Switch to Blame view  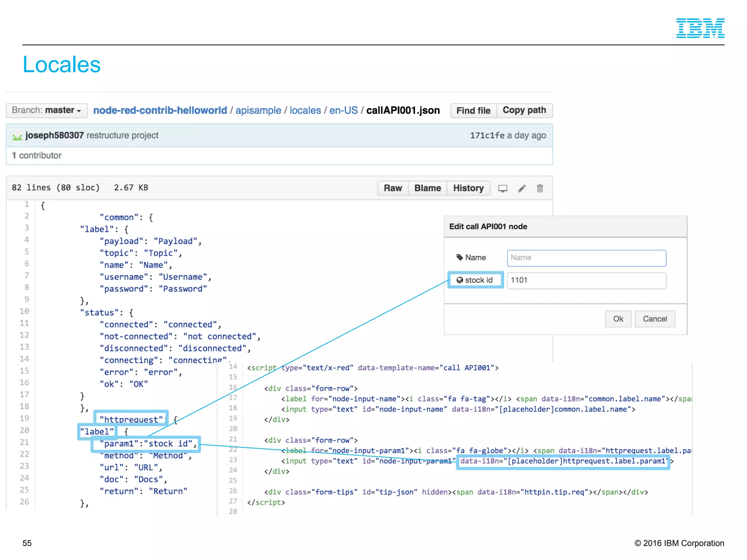427,188
